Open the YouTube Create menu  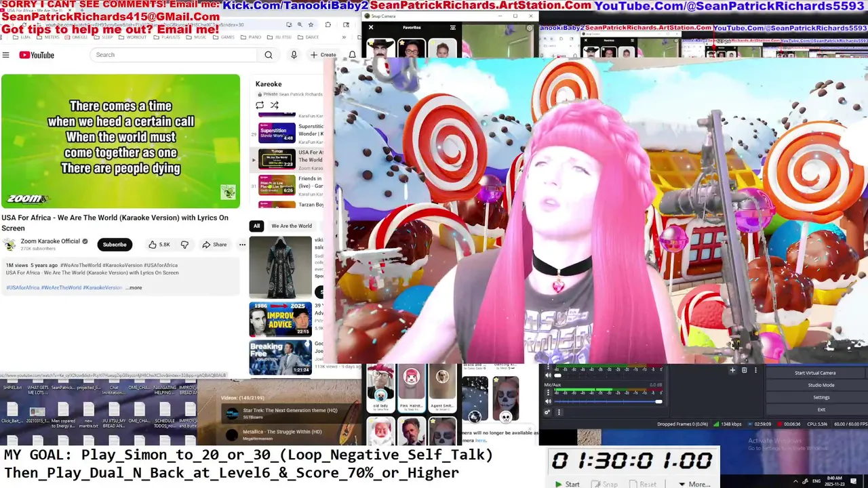tap(323, 55)
